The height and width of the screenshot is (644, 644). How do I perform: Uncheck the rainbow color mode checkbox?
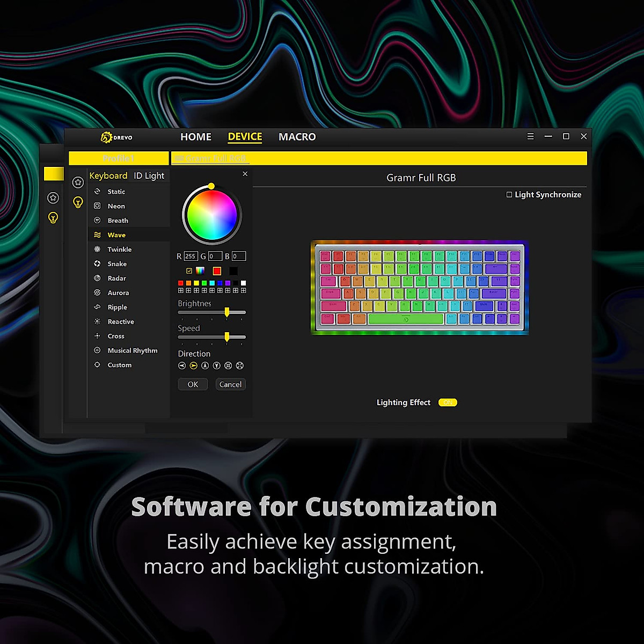[189, 271]
